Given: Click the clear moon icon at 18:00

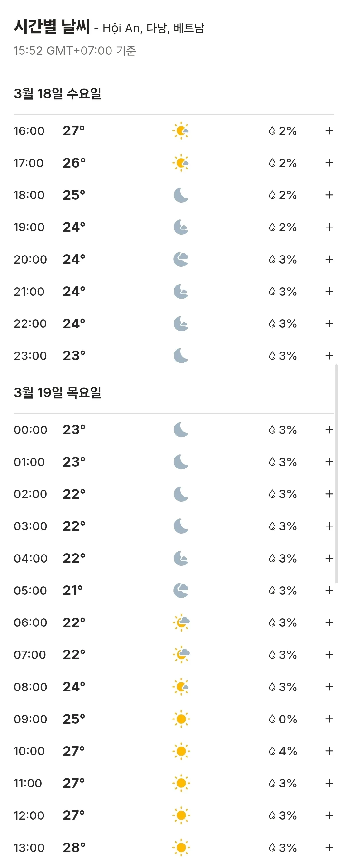Looking at the screenshot, I should (181, 195).
